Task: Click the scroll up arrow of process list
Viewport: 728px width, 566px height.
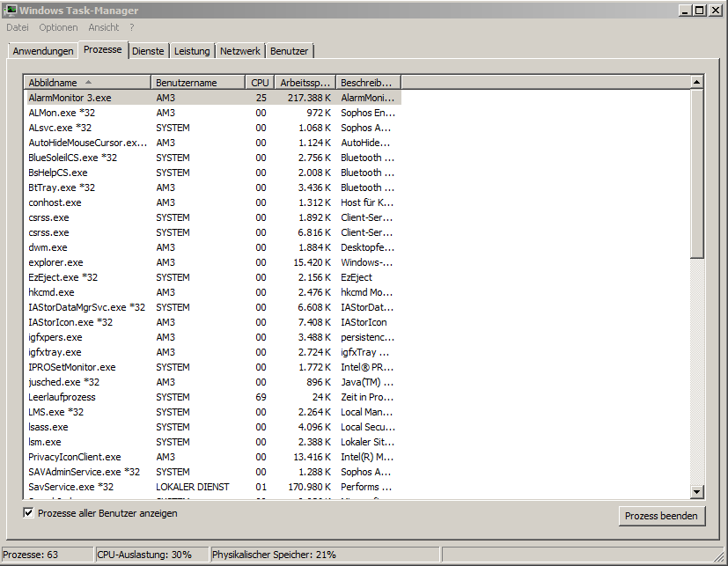Action: tap(697, 82)
